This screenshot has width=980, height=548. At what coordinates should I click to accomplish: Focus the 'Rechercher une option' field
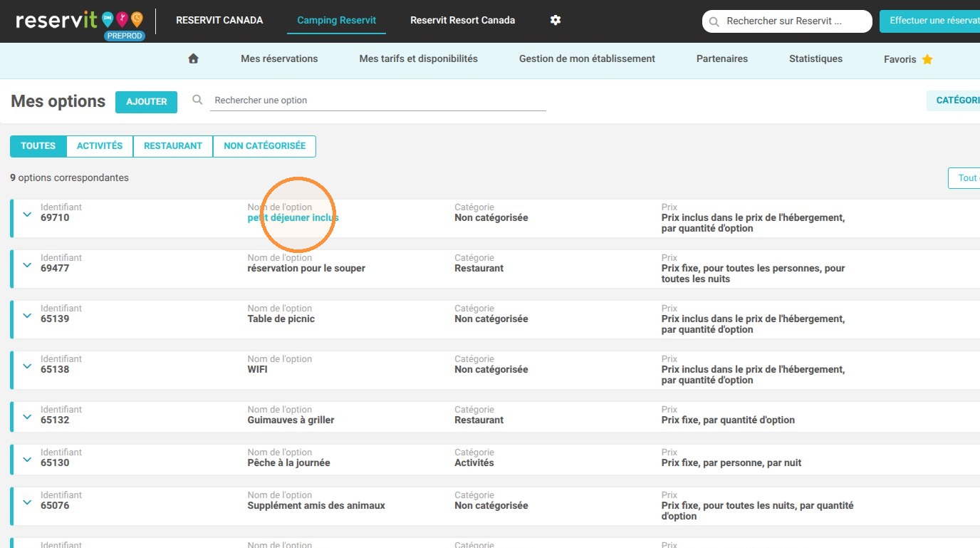[377, 100]
